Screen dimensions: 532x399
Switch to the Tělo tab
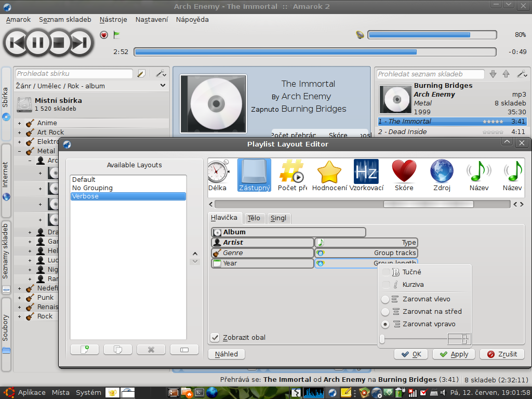[254, 218]
